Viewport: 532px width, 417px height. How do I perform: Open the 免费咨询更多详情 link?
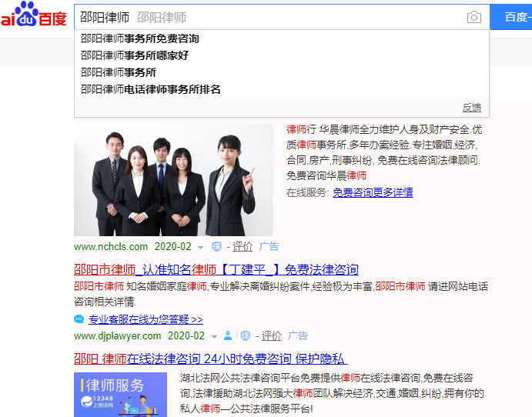click(x=373, y=192)
